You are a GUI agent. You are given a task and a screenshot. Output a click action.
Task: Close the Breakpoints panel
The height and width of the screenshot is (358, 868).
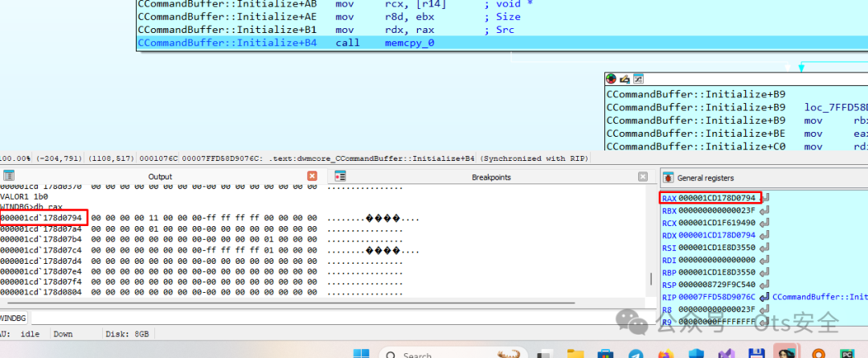point(642,176)
